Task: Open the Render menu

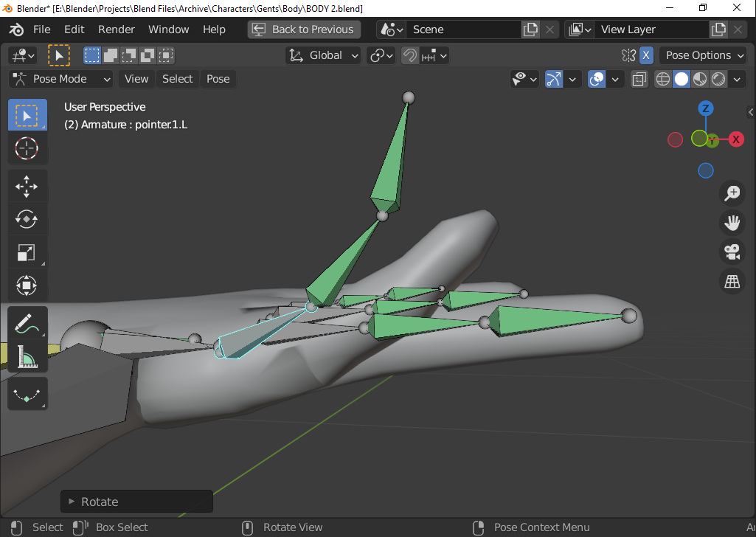Action: click(x=117, y=30)
